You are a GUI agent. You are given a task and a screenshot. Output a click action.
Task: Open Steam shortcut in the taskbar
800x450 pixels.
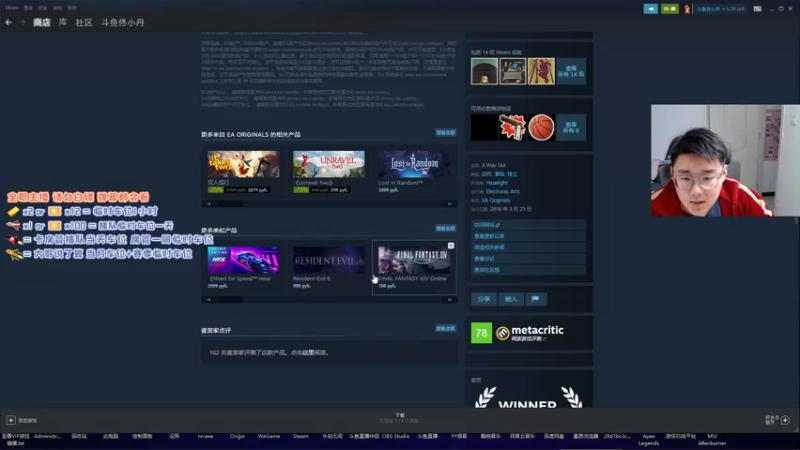click(x=301, y=436)
